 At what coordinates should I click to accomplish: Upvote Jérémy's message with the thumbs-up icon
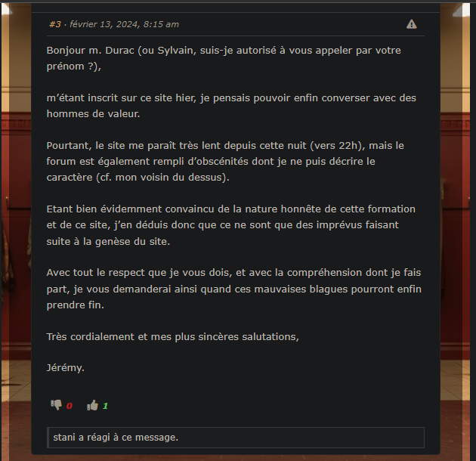pyautogui.click(x=93, y=405)
